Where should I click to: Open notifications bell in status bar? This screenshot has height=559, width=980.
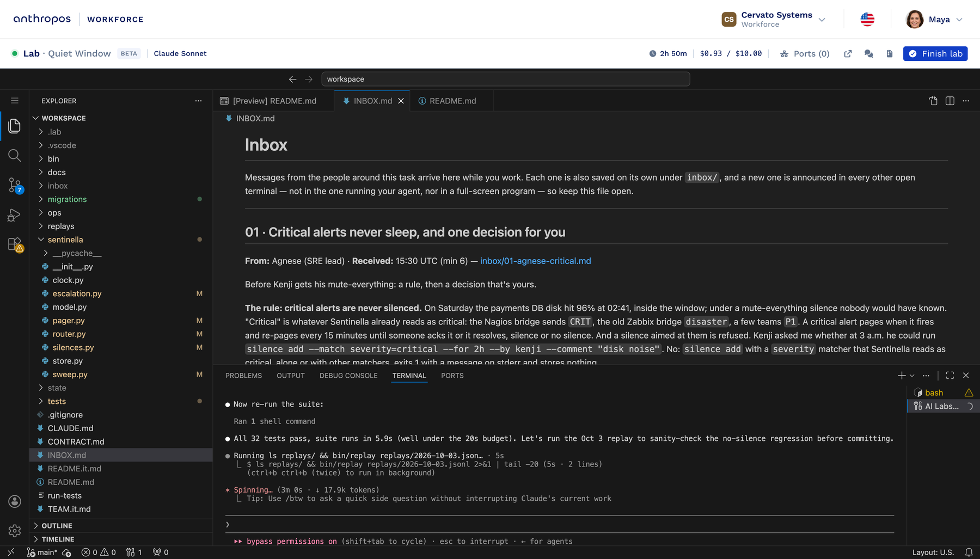coord(969,552)
